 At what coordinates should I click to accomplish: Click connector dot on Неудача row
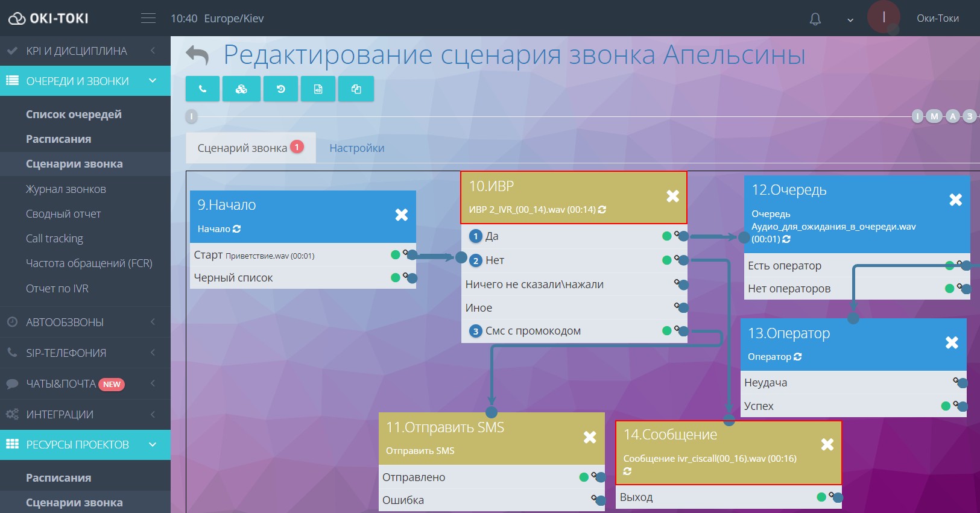click(962, 383)
